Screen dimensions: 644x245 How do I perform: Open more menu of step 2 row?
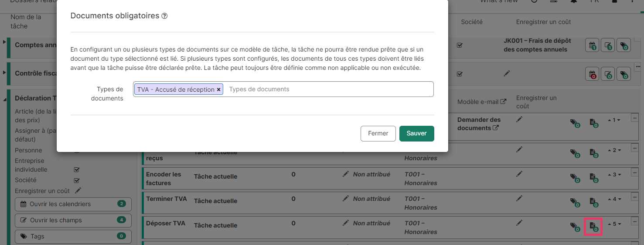[x=634, y=147]
